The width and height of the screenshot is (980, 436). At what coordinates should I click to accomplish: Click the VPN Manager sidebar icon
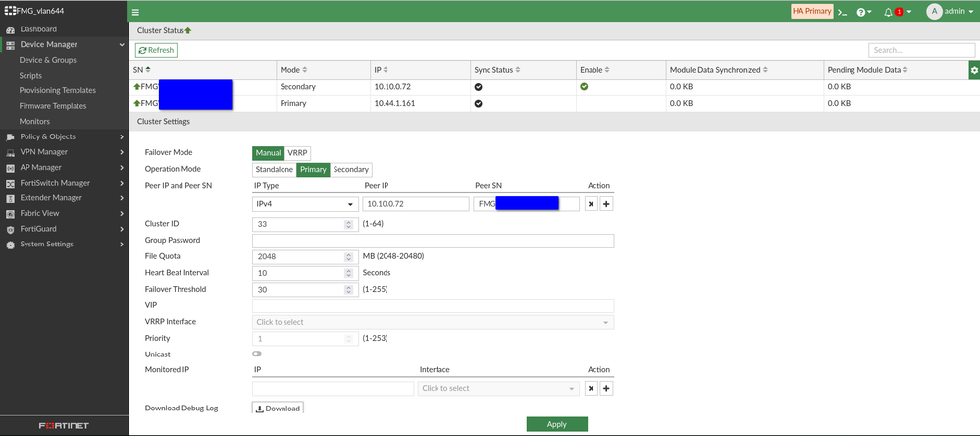pyautogui.click(x=10, y=152)
